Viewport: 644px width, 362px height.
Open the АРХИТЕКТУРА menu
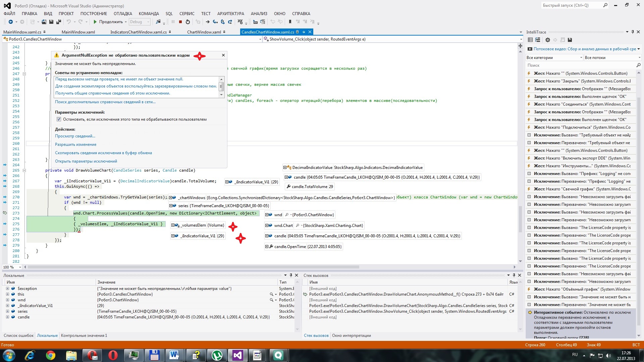pos(231,14)
